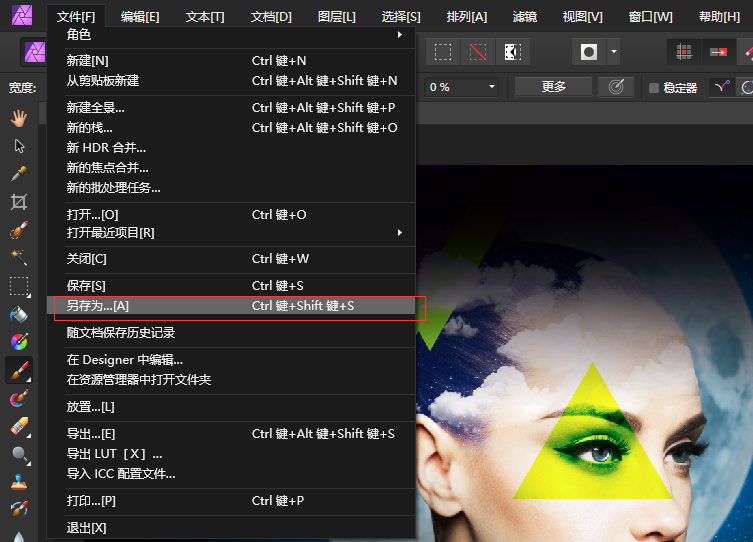The height and width of the screenshot is (542, 753).
Task: Open the Quick Mask options dropdown arrow
Action: [x=614, y=52]
